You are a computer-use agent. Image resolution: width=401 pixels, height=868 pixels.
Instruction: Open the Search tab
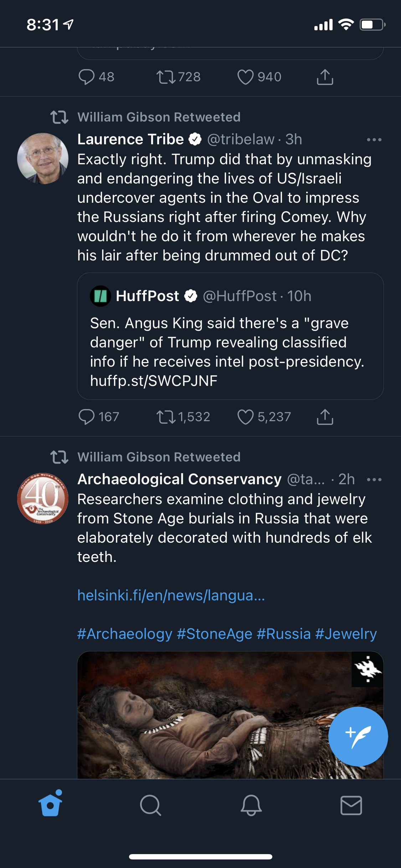150,805
